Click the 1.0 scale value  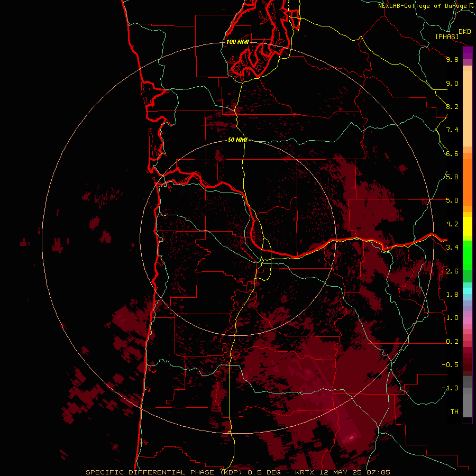point(452,318)
